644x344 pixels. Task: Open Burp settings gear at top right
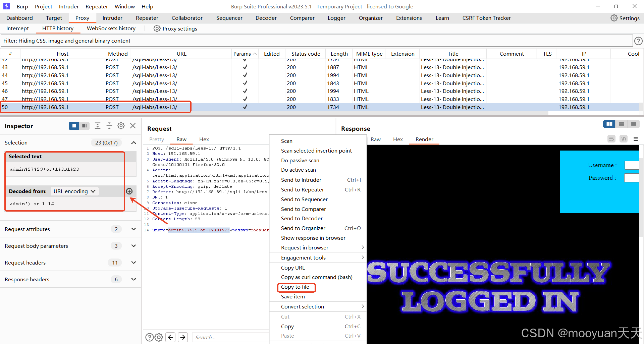pyautogui.click(x=625, y=18)
